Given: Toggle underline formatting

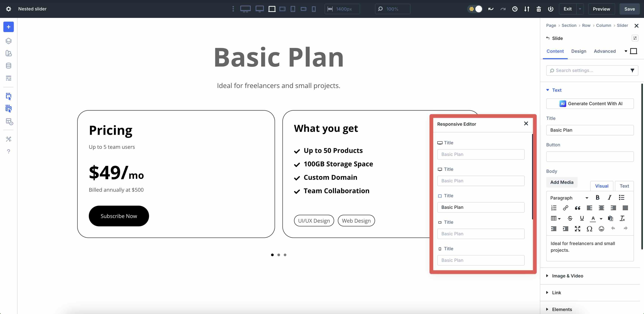Looking at the screenshot, I should [x=582, y=218].
